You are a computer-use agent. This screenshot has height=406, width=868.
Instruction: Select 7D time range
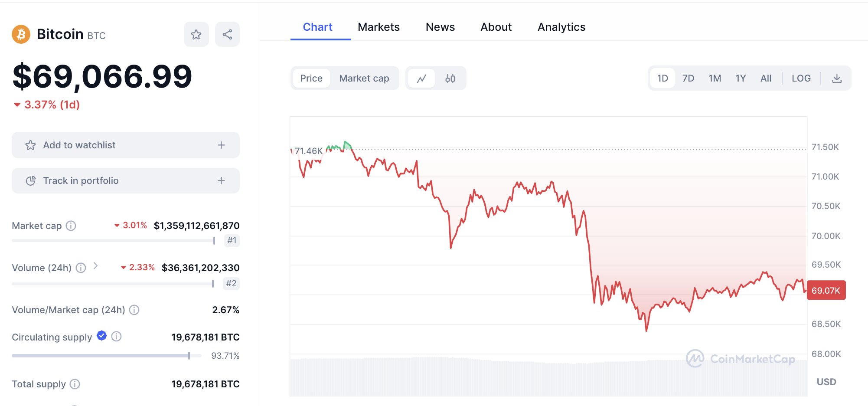[x=688, y=79]
